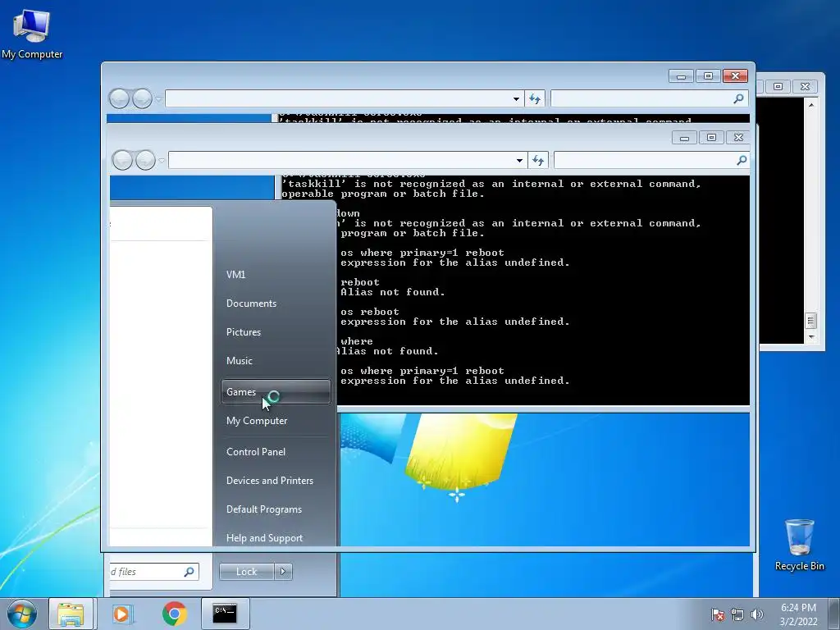Viewport: 840px width, 630px height.
Task: Click scroll up arrow in the background console window
Action: [x=811, y=106]
